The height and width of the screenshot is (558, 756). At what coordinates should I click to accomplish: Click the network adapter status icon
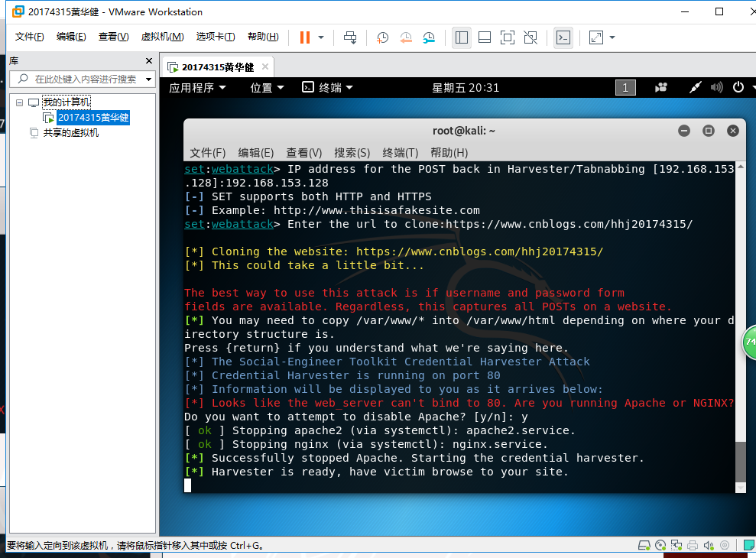[x=677, y=546]
